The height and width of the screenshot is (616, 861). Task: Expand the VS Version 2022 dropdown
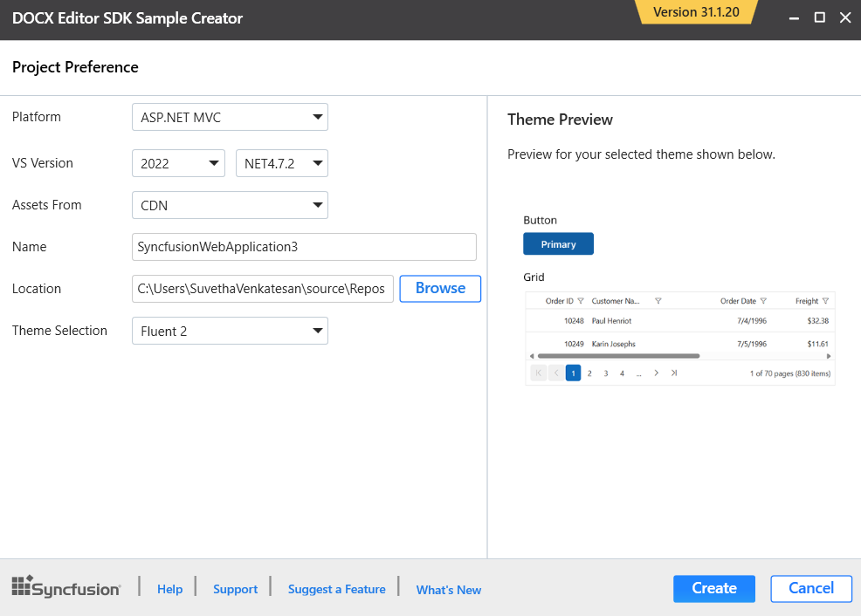pos(178,163)
